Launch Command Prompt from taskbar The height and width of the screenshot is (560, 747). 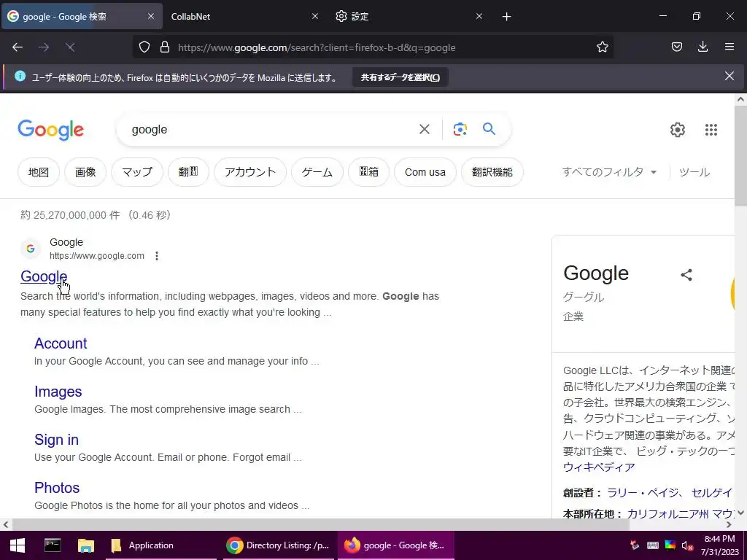click(x=53, y=545)
